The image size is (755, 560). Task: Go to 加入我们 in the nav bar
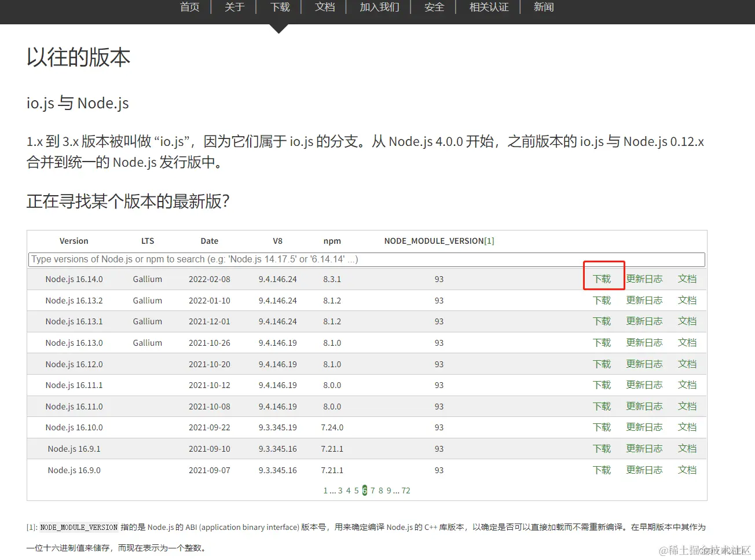pyautogui.click(x=379, y=7)
